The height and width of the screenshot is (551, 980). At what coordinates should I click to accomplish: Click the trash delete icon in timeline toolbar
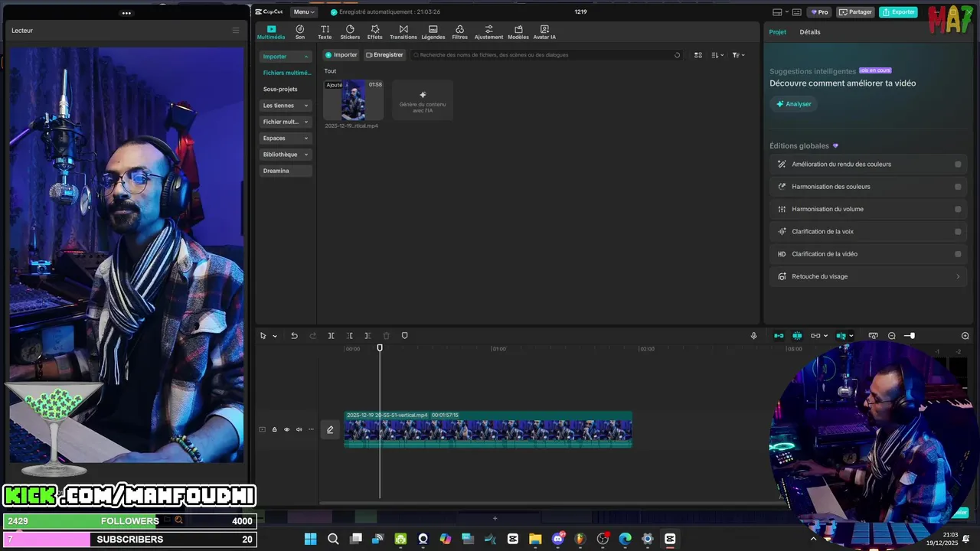pyautogui.click(x=386, y=336)
